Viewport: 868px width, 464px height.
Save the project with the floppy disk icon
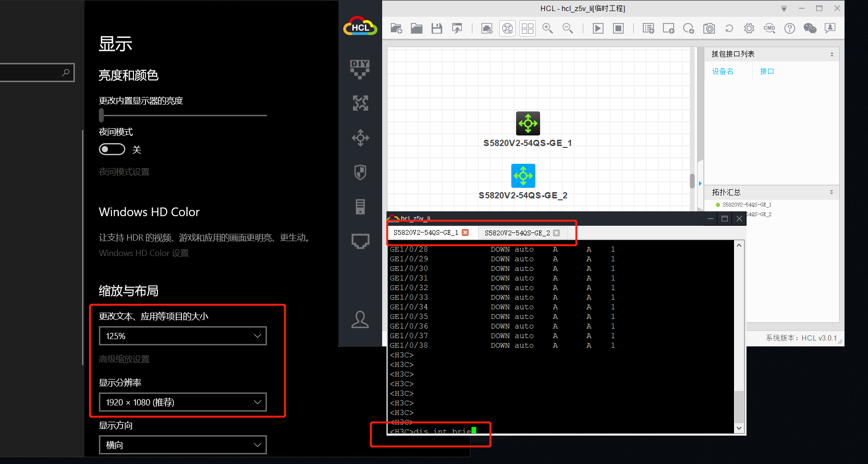[436, 28]
